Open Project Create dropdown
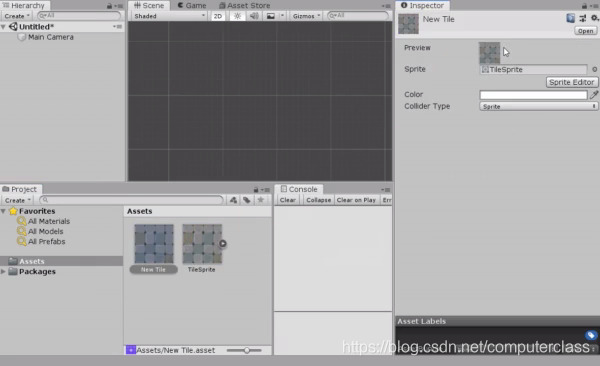This screenshot has width=600, height=366. pyautogui.click(x=18, y=200)
